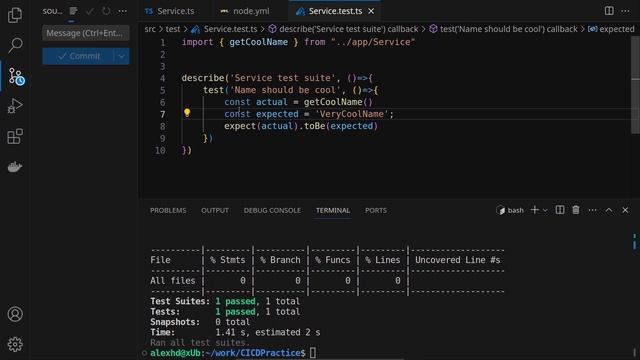Click the split terminal icon

tap(560, 210)
